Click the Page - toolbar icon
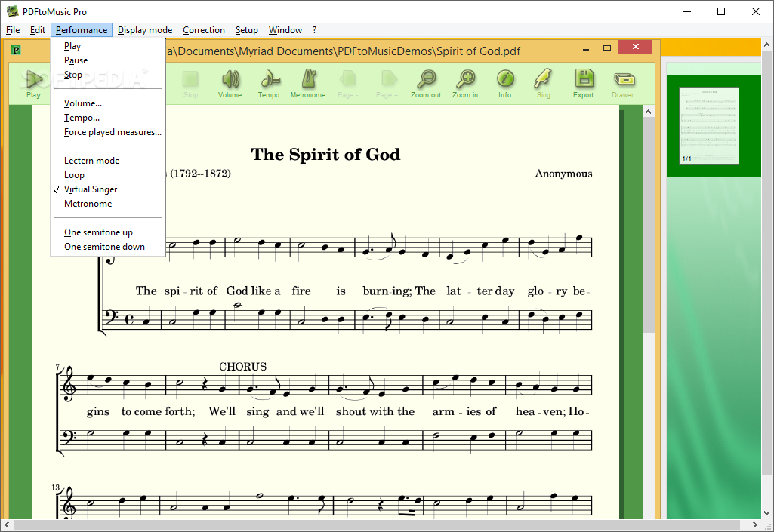The height and width of the screenshot is (532, 774). [x=348, y=84]
